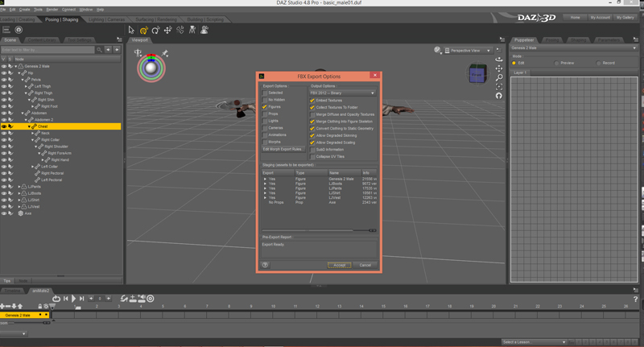
Task: Expand the LJBoots row in staging list
Action: click(x=265, y=184)
